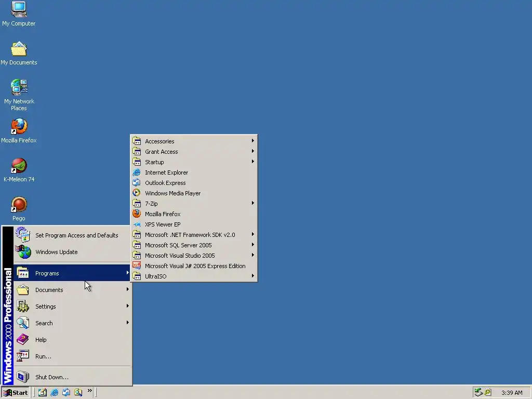
Task: Expand Microsoft SQL Server 2005 group
Action: [x=194, y=245]
